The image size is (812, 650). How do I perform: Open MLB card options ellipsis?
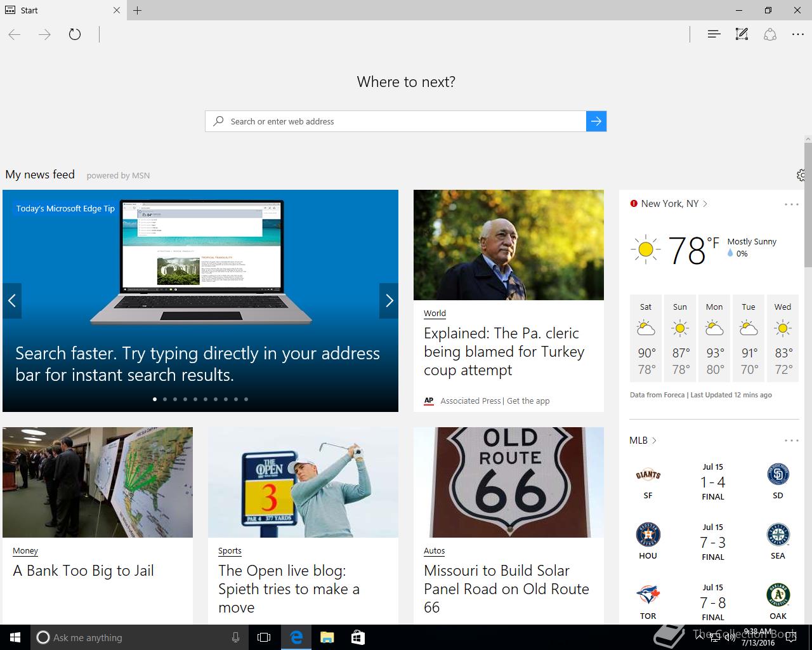point(791,441)
